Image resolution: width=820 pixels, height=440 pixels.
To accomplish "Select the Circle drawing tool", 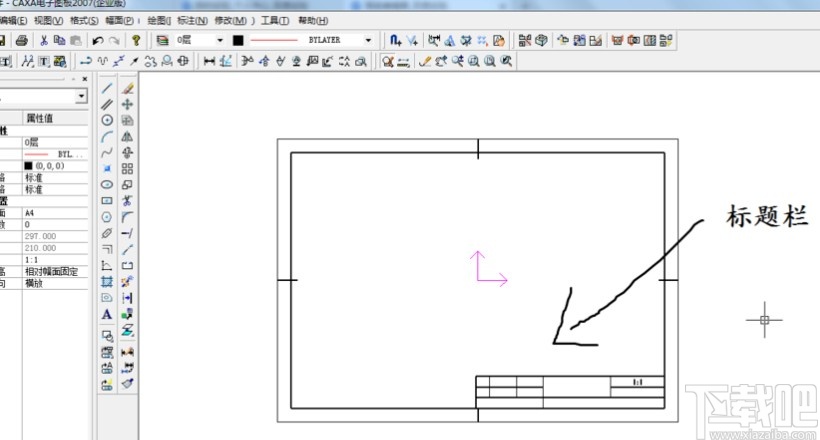I will pyautogui.click(x=107, y=120).
